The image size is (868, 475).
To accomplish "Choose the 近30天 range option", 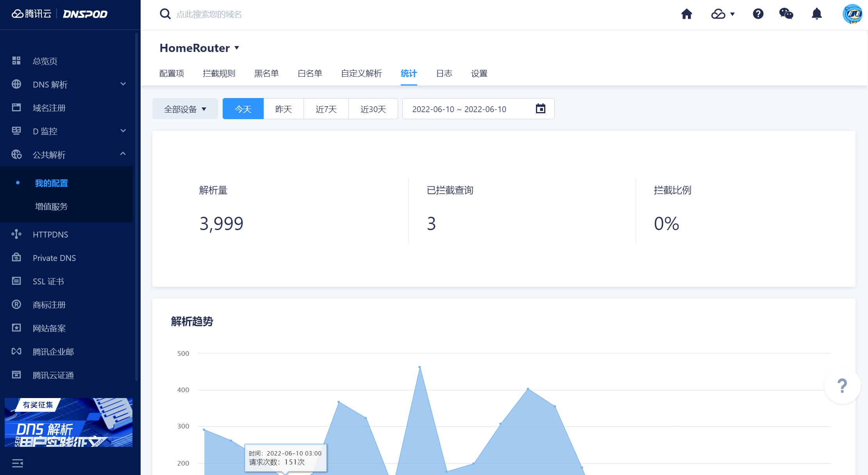I will pyautogui.click(x=373, y=109).
